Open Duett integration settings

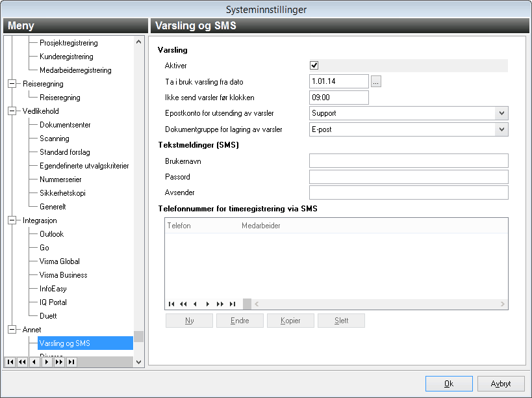pos(48,316)
